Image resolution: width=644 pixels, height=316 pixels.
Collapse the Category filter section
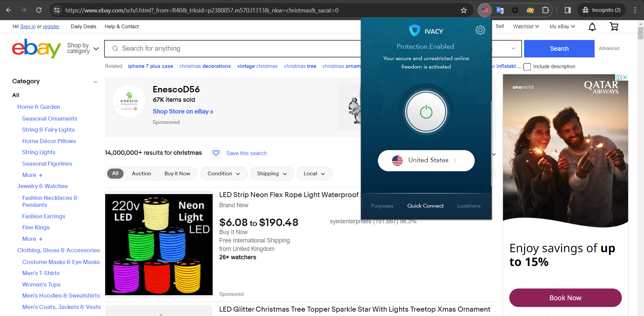[x=95, y=82]
